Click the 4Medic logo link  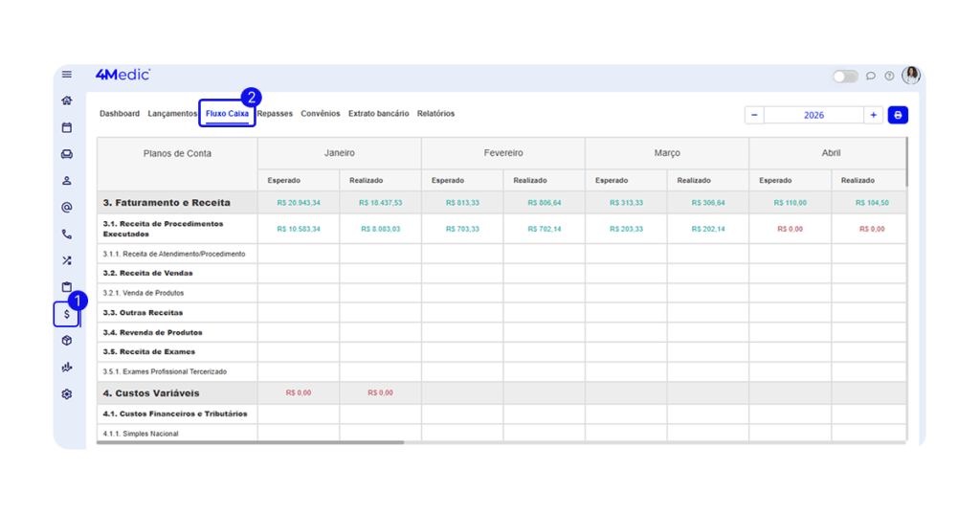coord(122,75)
